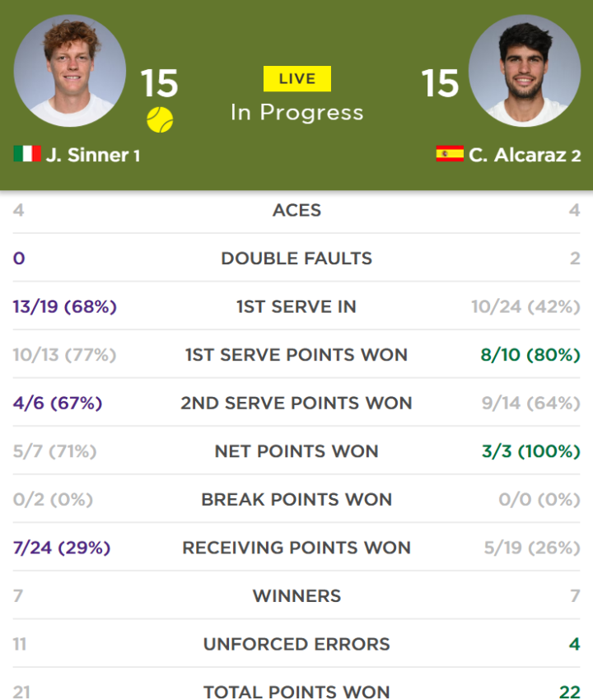Select the ACES stat row label
593x700 pixels.
click(297, 210)
